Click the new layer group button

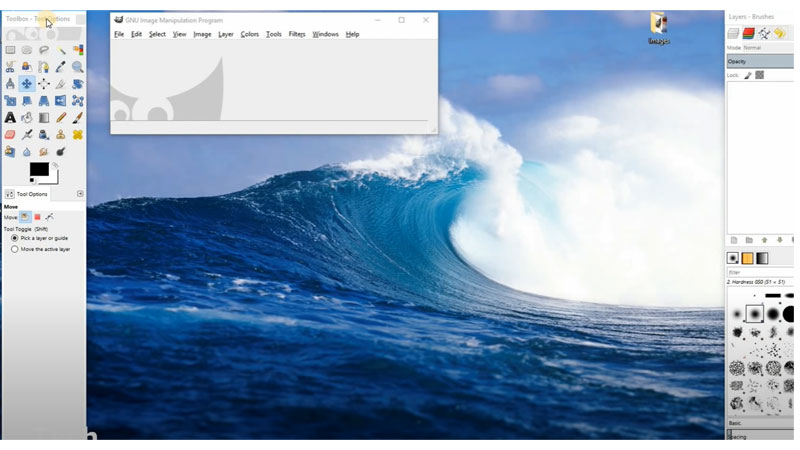pos(749,240)
